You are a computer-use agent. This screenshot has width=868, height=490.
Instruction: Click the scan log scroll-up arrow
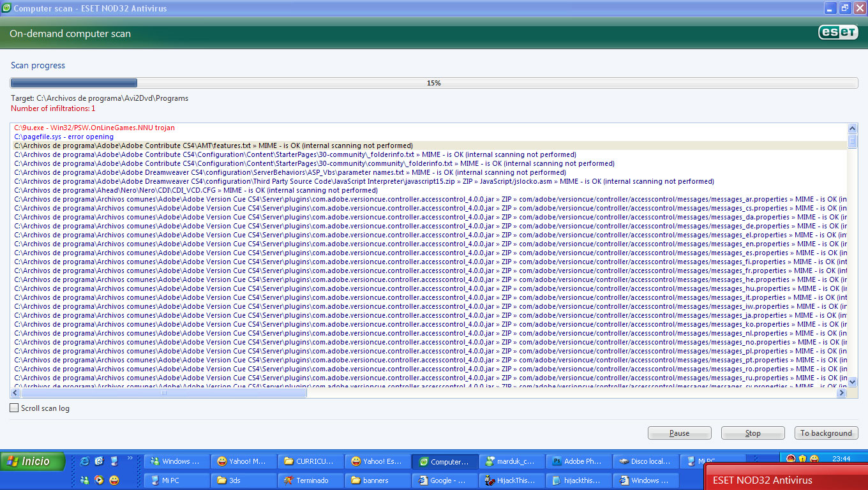coord(852,128)
